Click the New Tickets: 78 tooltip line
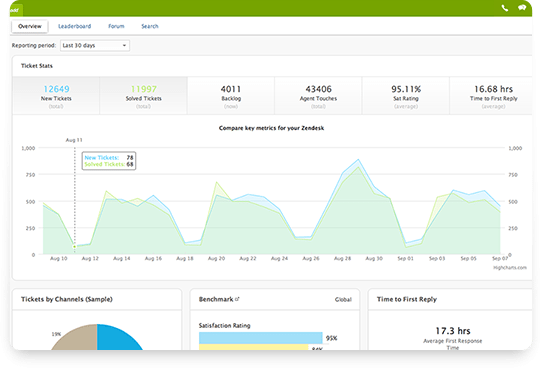 point(109,157)
